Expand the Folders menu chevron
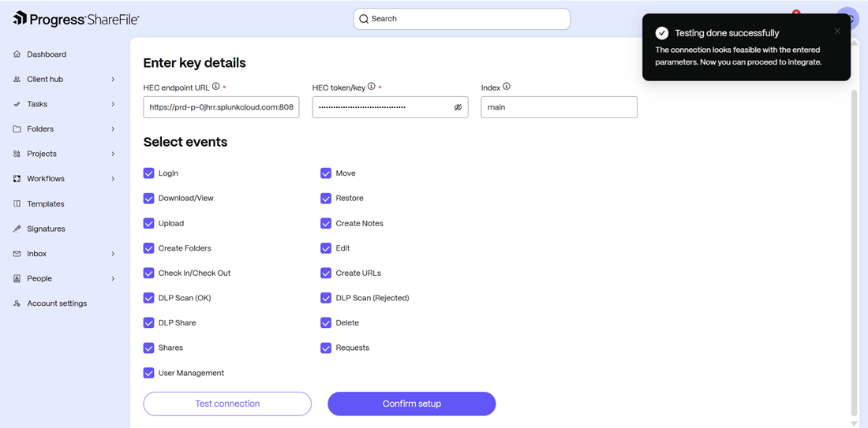This screenshot has width=868, height=428. 113,128
